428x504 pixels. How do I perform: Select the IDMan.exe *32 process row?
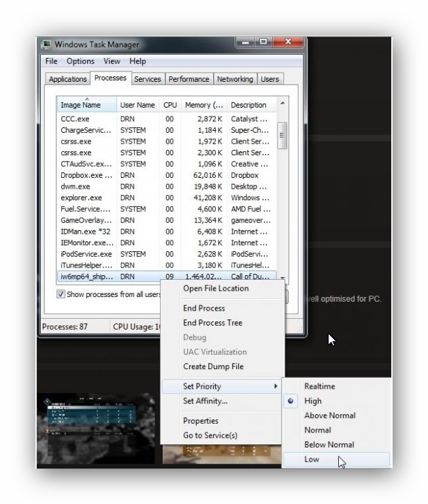point(166,232)
